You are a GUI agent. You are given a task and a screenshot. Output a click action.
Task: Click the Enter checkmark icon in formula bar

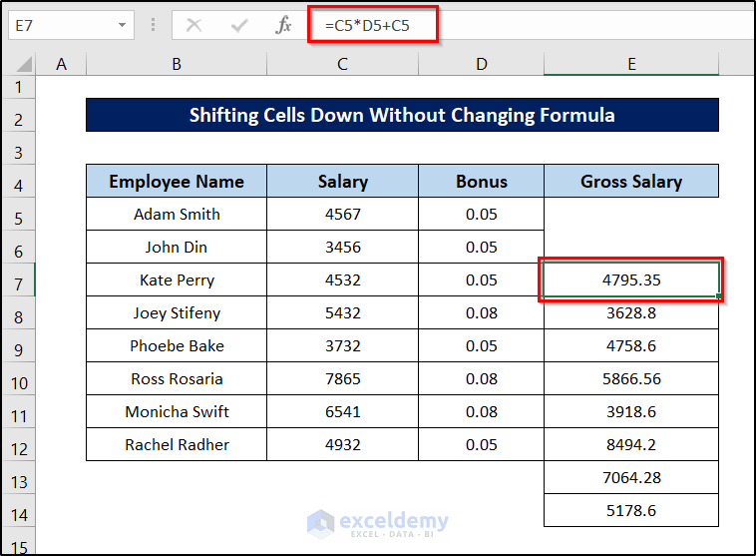click(238, 25)
